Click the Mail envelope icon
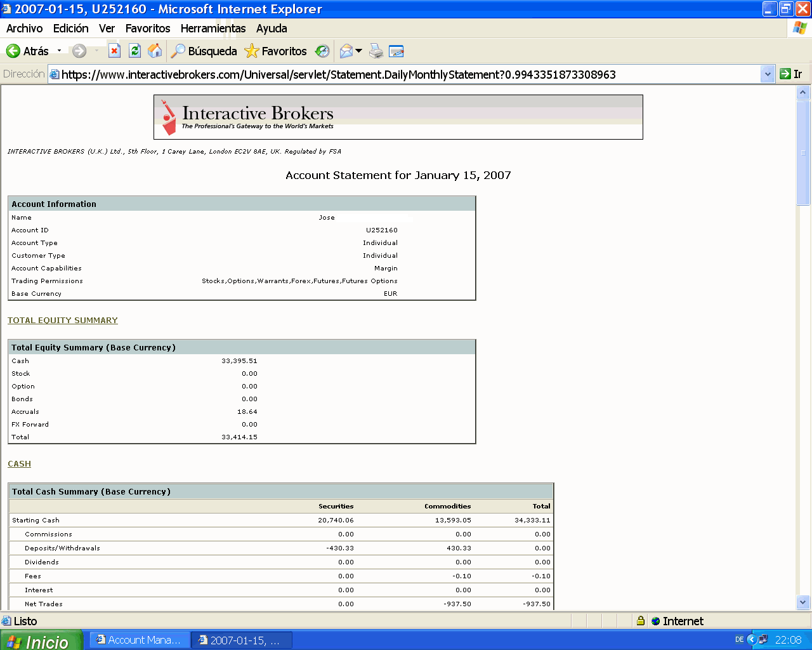Screen dimensions: 812x650 pos(346,51)
